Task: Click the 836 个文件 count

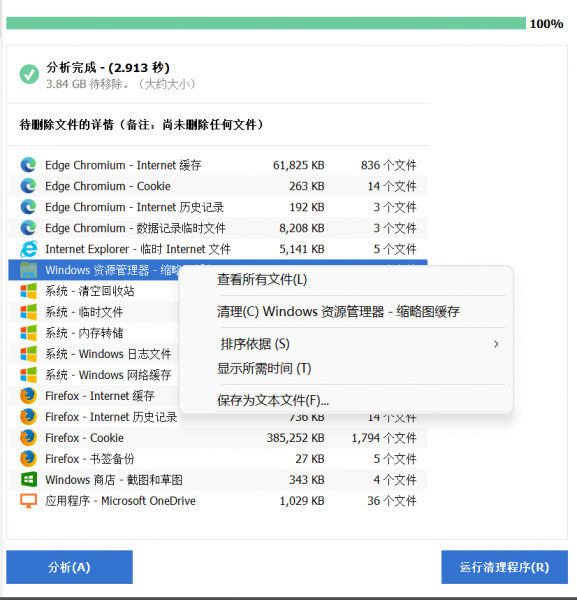Action: click(x=388, y=165)
